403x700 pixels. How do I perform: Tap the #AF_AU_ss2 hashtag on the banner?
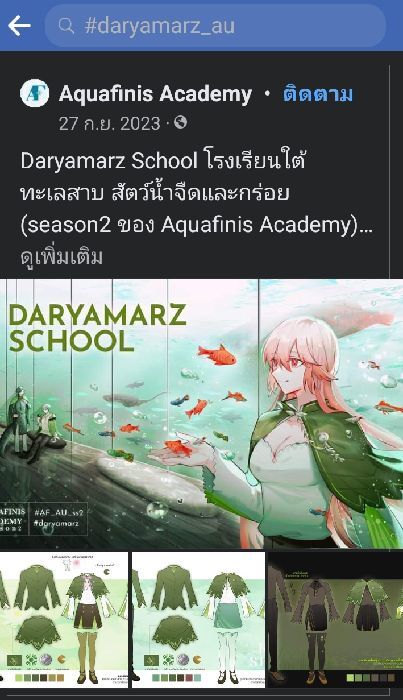(x=58, y=512)
